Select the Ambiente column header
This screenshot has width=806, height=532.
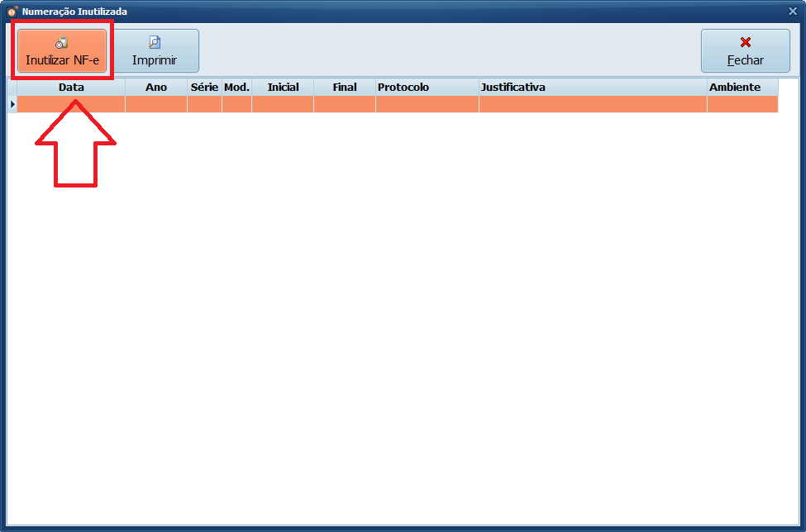click(742, 87)
